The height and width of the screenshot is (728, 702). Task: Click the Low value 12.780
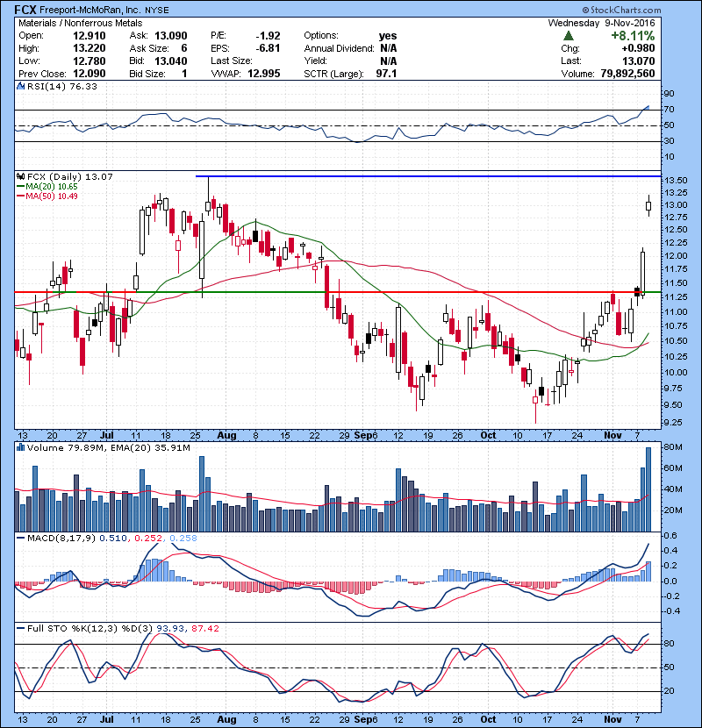click(90, 61)
